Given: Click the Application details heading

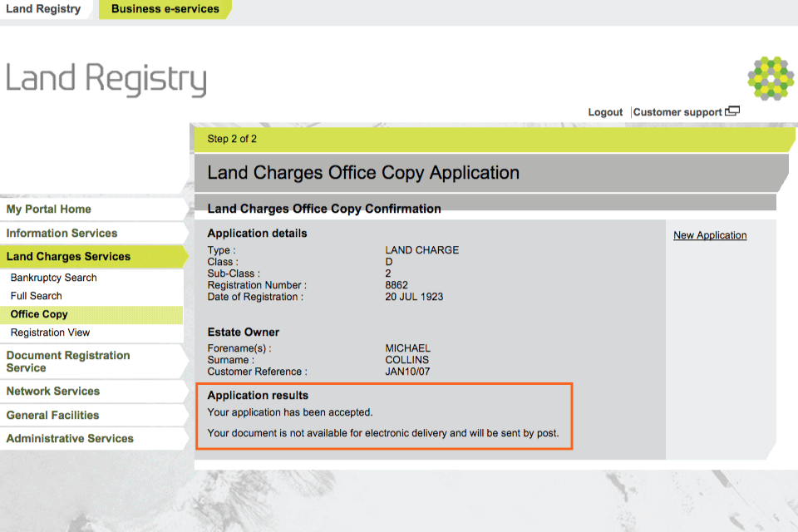Looking at the screenshot, I should point(257,233).
